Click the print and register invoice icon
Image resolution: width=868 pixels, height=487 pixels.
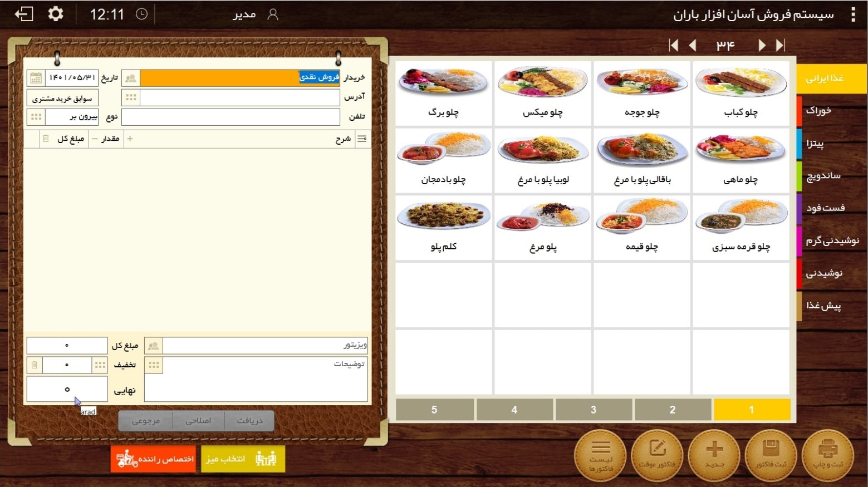(827, 455)
